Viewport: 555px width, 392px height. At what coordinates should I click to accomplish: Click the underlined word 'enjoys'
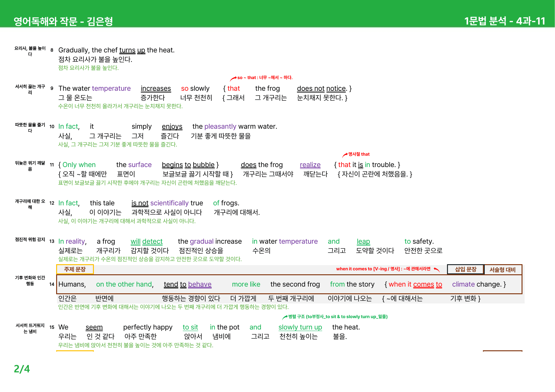click(x=172, y=127)
